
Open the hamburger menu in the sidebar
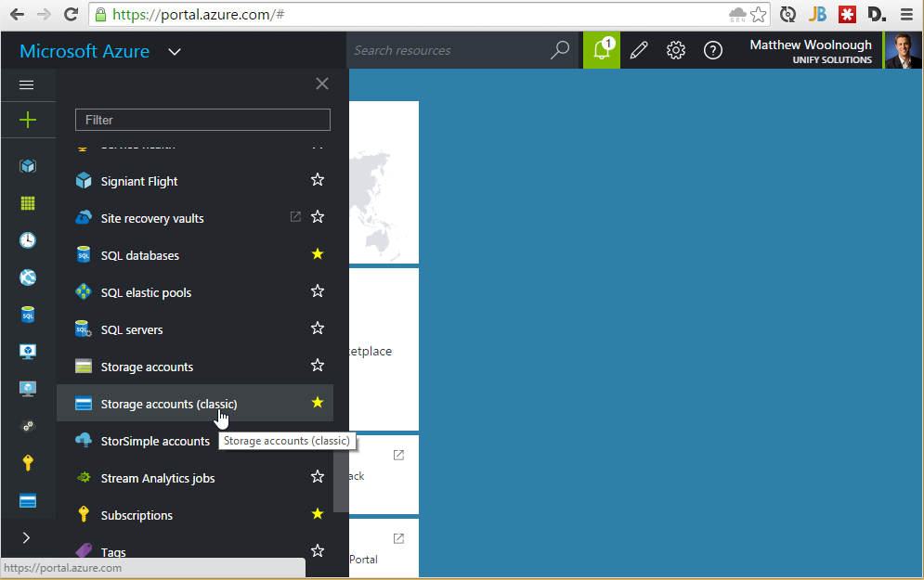tap(27, 84)
